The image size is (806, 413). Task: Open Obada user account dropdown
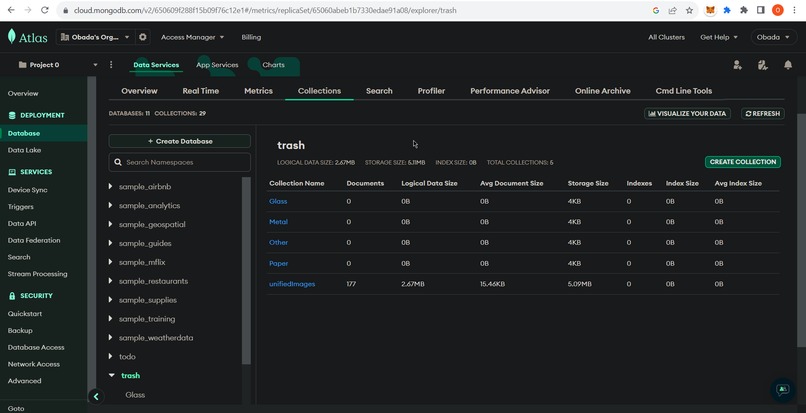point(773,37)
